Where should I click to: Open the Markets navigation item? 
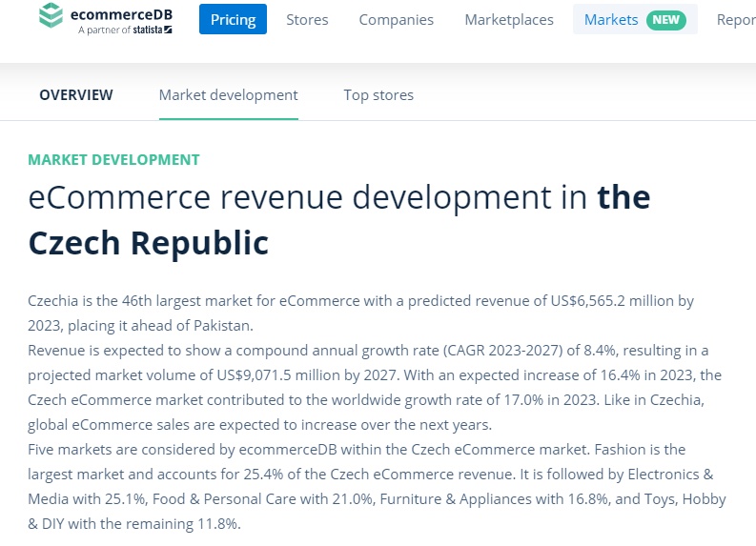[611, 19]
